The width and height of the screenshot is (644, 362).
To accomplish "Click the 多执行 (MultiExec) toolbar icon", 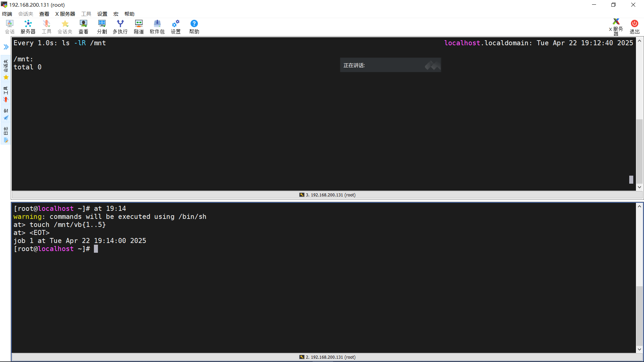I will (x=120, y=26).
